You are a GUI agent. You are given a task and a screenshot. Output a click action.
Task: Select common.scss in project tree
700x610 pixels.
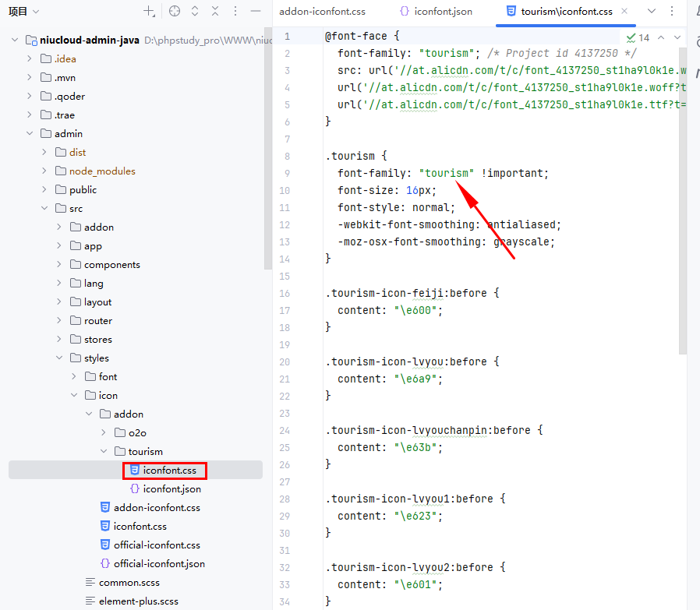(129, 582)
